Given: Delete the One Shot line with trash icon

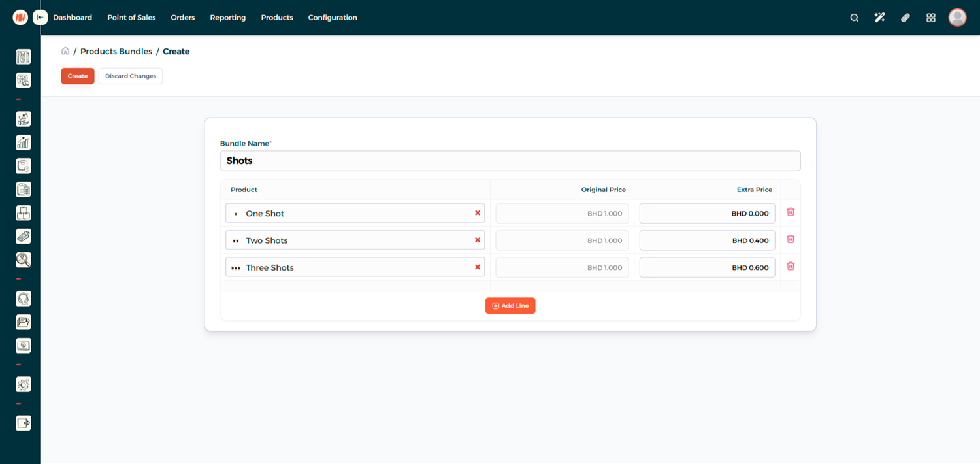Looking at the screenshot, I should (791, 212).
